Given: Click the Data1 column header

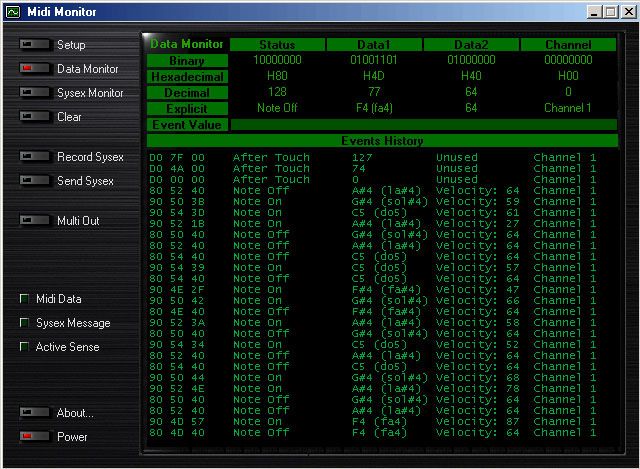Looking at the screenshot, I should click(374, 44).
